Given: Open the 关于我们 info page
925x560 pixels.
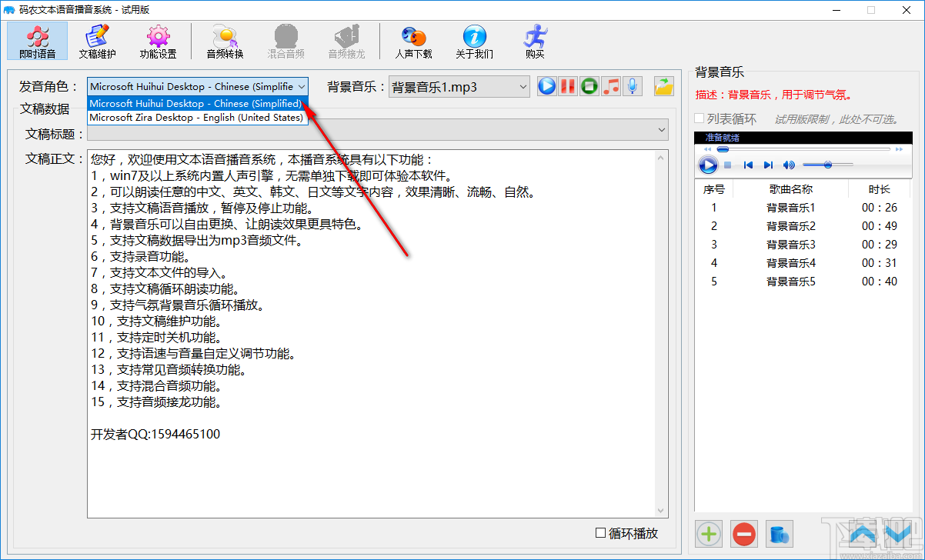Looking at the screenshot, I should pos(474,42).
